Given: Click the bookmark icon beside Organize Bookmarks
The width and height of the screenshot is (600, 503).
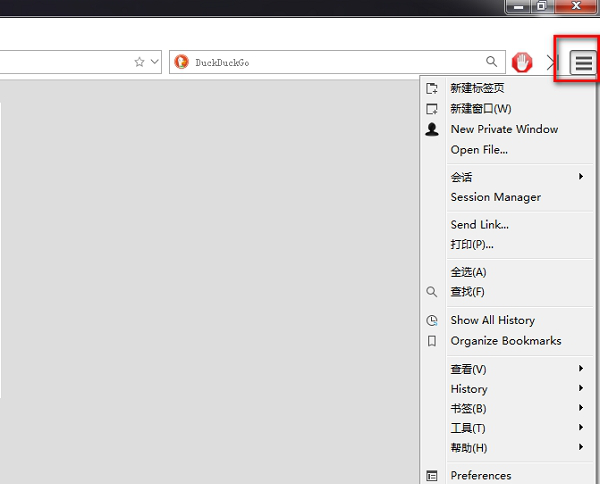Looking at the screenshot, I should coord(432,341).
